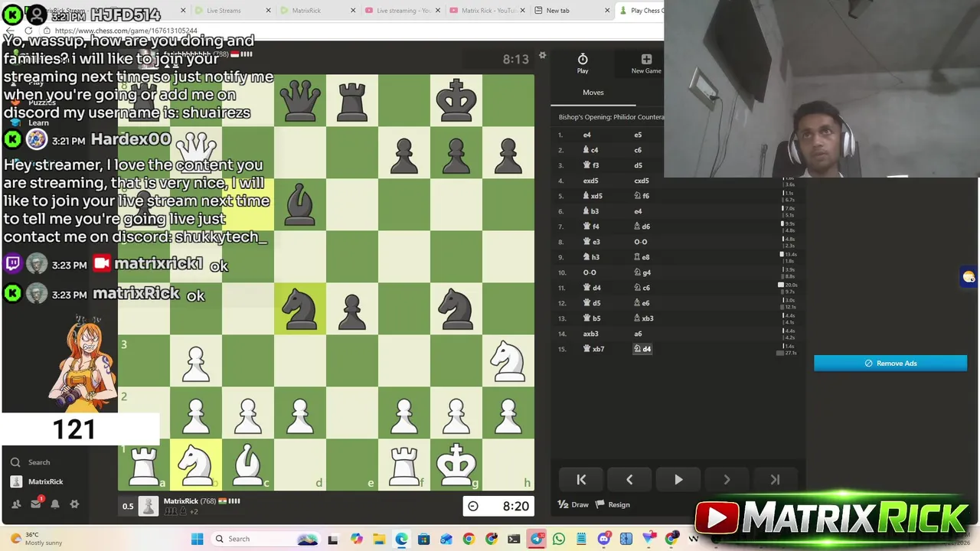This screenshot has height=551, width=980.
Task: Click the chess.com URL in the address bar
Action: click(x=126, y=31)
